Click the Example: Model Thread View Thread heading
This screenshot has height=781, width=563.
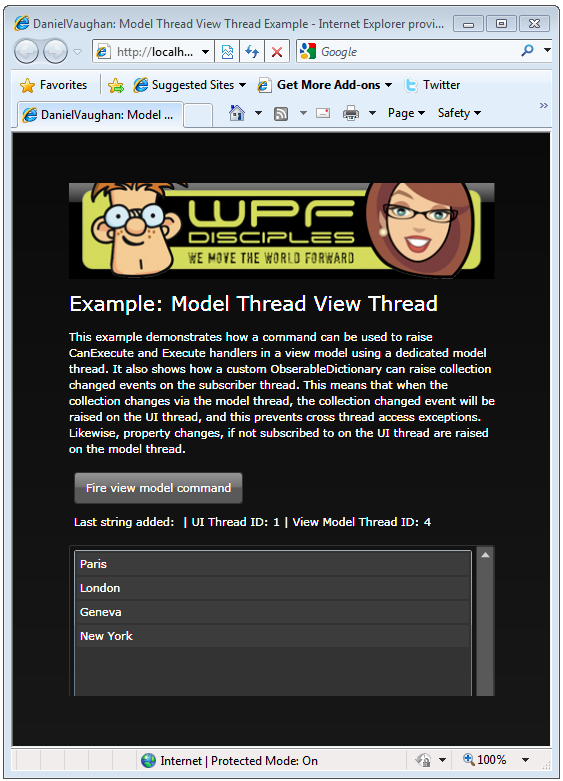[x=254, y=304]
